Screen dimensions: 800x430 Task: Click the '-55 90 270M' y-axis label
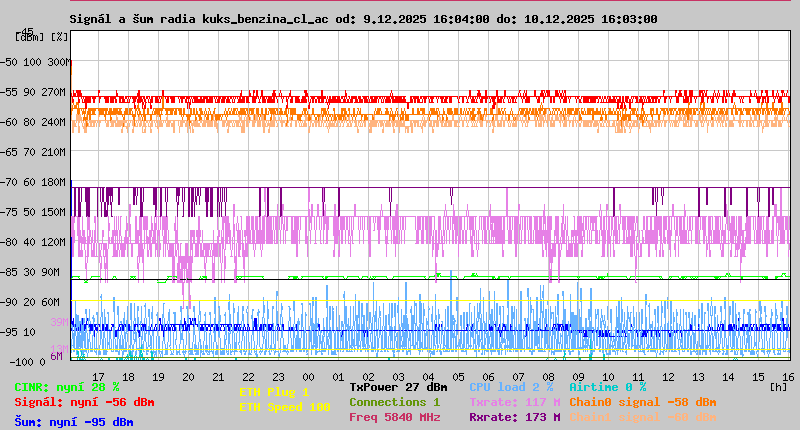coord(33,92)
